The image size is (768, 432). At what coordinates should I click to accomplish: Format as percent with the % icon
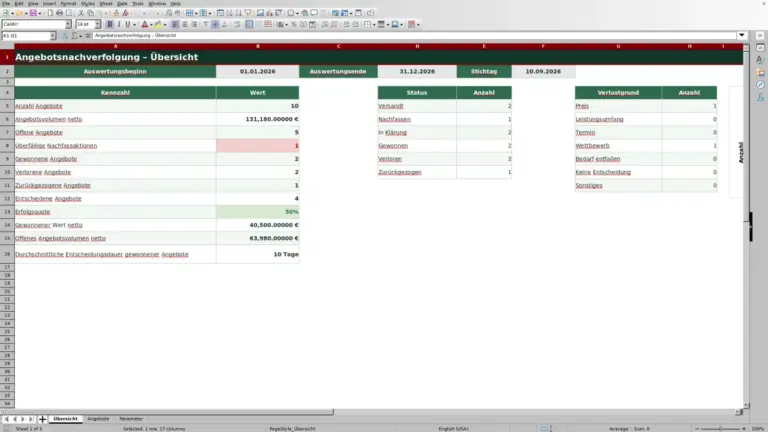(294, 24)
